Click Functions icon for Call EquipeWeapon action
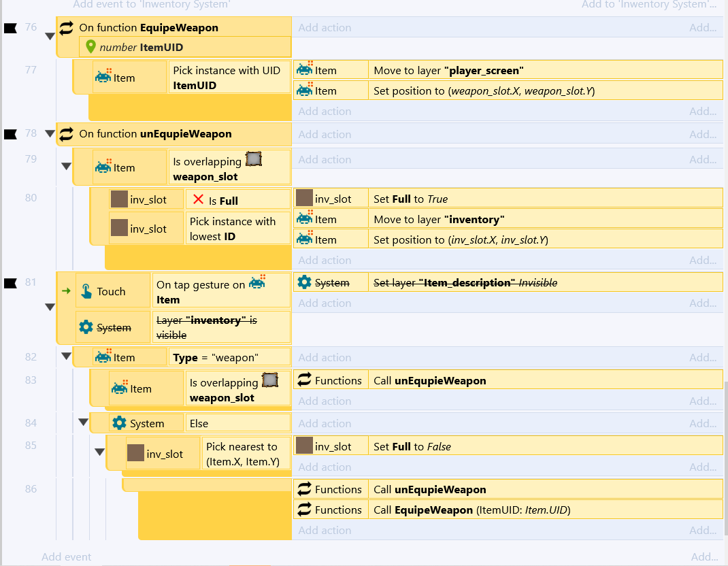The width and height of the screenshot is (728, 566). tap(304, 510)
